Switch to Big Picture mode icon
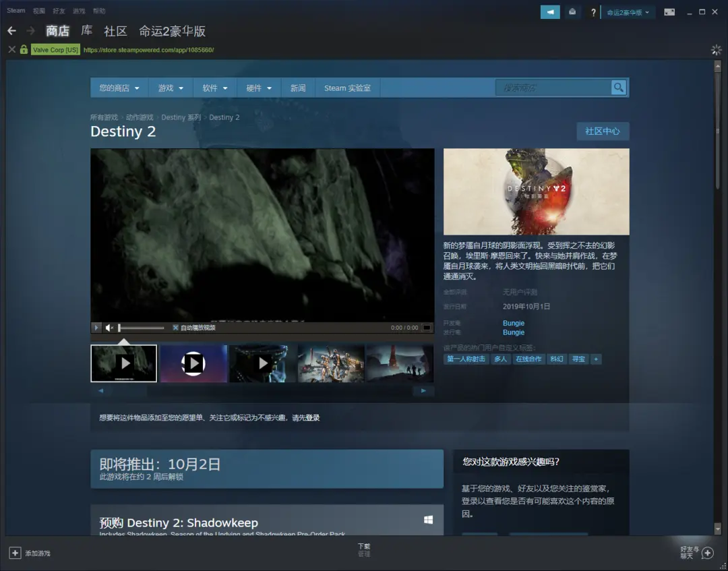Image resolution: width=728 pixels, height=571 pixels. pyautogui.click(x=669, y=12)
